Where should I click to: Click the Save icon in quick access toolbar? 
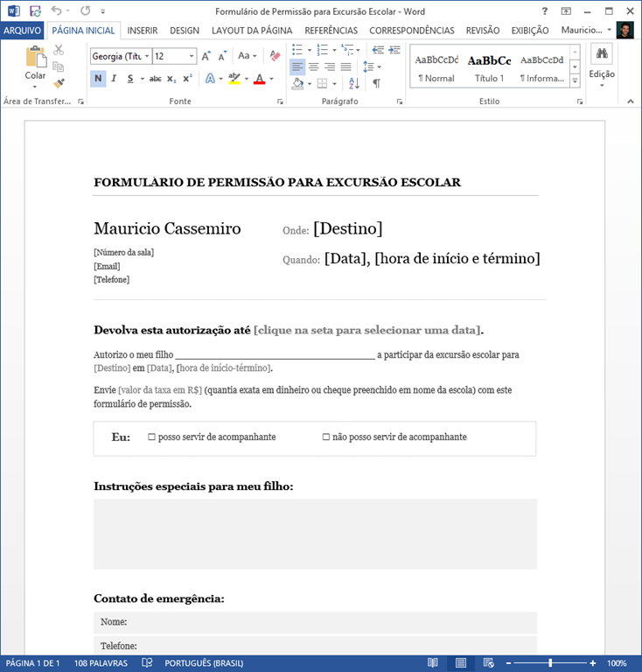[x=35, y=11]
